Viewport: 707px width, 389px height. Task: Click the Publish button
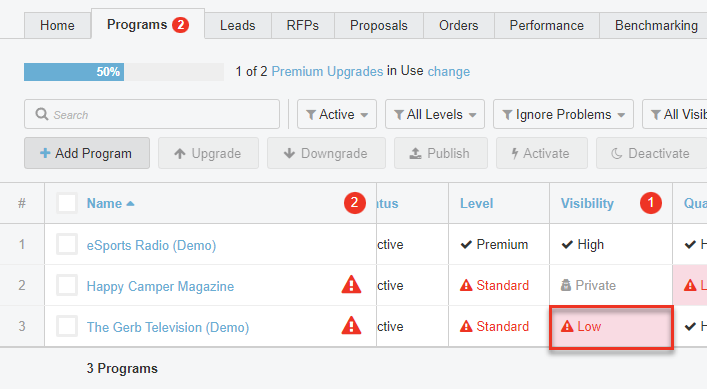(441, 153)
